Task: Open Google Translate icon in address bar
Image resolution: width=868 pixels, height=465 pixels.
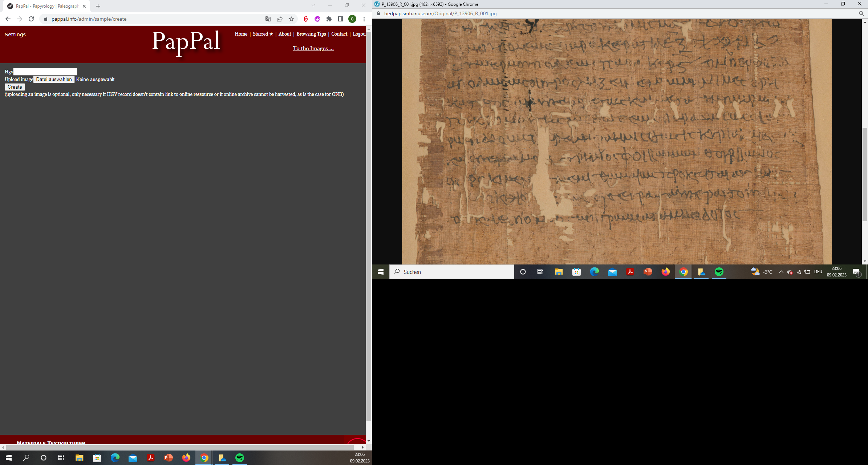Action: click(268, 19)
